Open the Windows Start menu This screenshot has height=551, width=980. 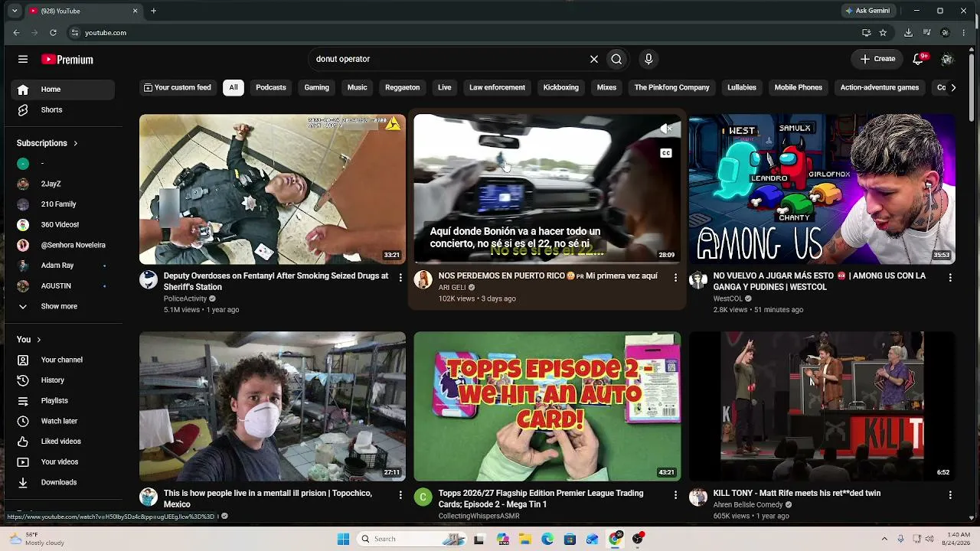343,539
